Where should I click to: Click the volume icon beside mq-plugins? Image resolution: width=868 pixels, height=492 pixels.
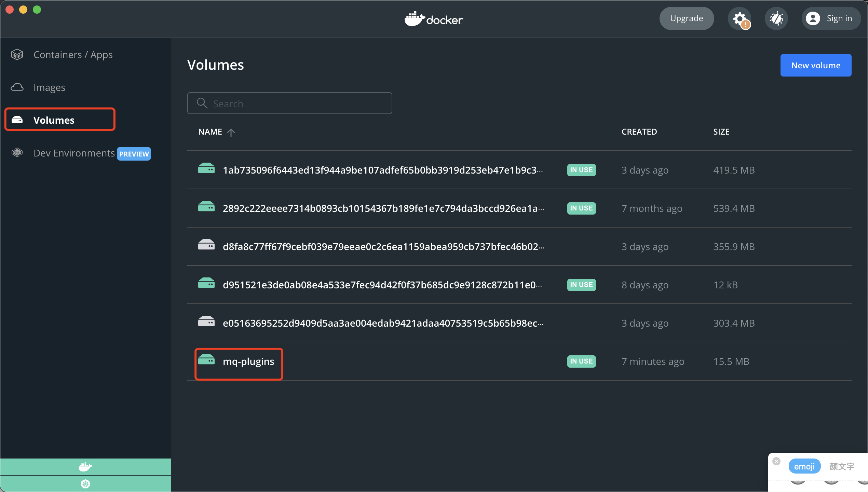[x=206, y=361]
